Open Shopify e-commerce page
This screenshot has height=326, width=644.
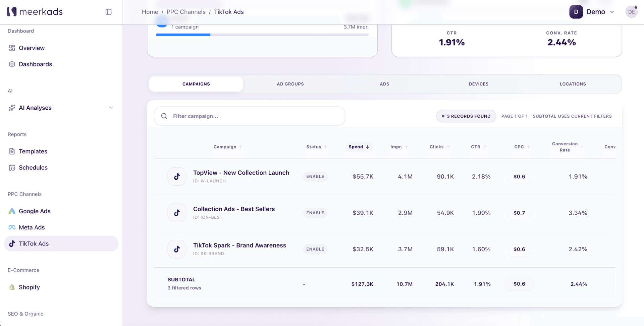pyautogui.click(x=29, y=287)
